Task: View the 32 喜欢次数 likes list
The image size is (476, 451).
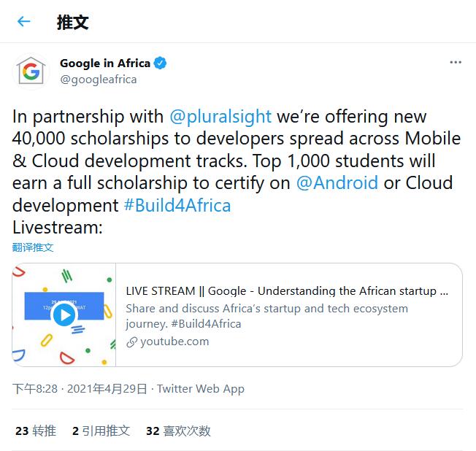Action: point(178,431)
